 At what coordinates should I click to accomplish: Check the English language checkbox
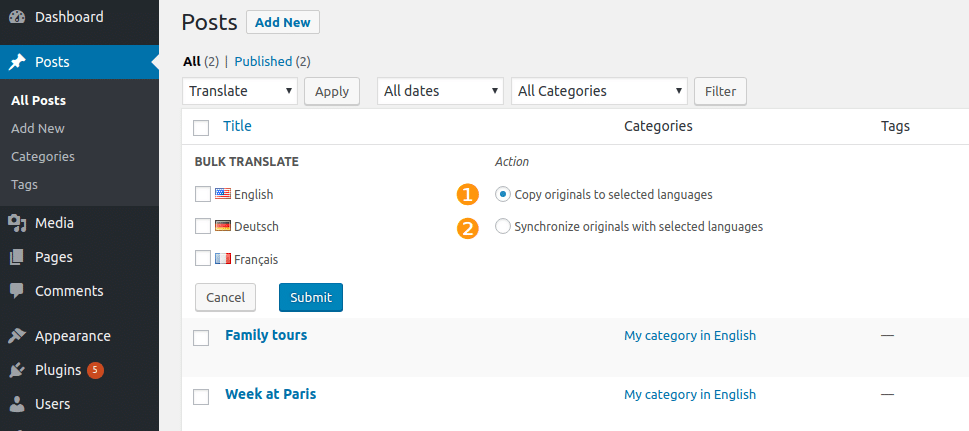(203, 194)
